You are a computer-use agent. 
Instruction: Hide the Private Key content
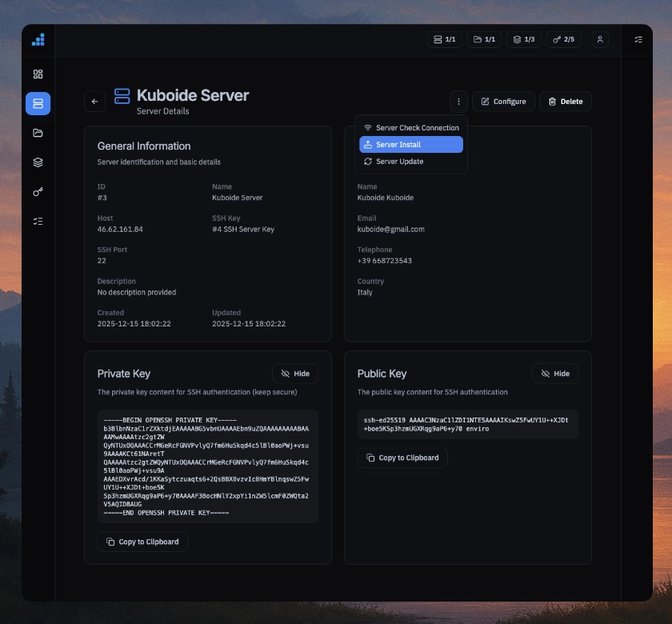(x=295, y=373)
